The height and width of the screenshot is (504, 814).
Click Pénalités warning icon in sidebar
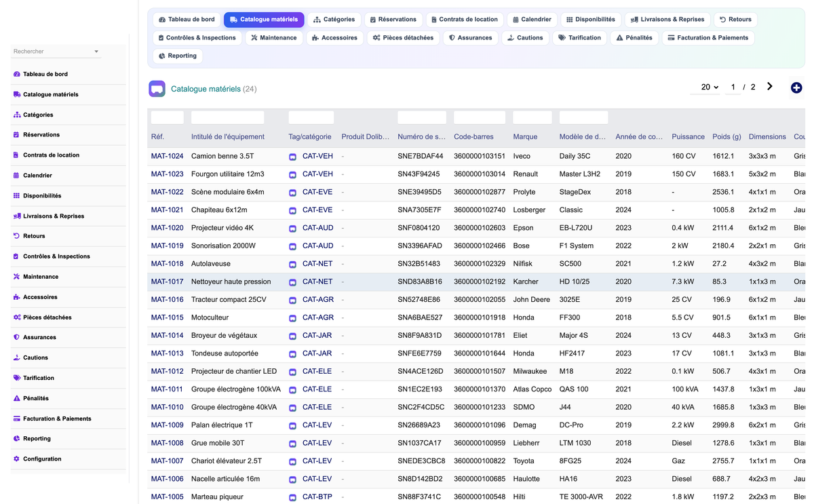[x=17, y=398]
